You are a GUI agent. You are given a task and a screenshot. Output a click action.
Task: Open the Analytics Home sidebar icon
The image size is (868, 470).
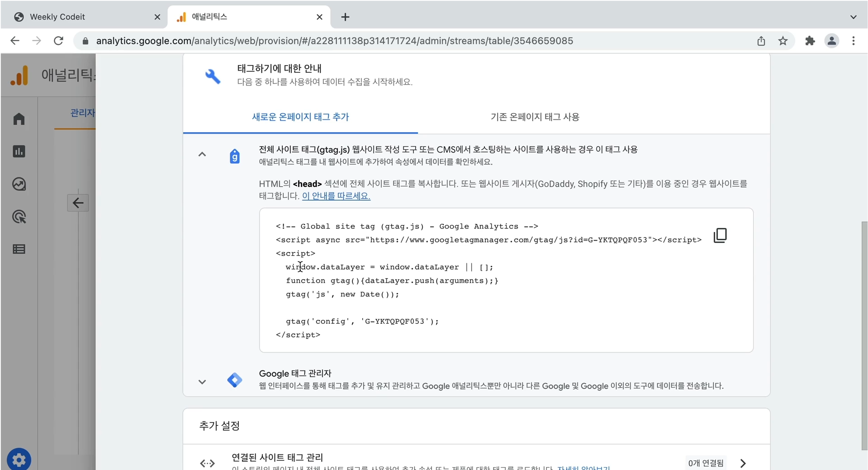click(19, 119)
